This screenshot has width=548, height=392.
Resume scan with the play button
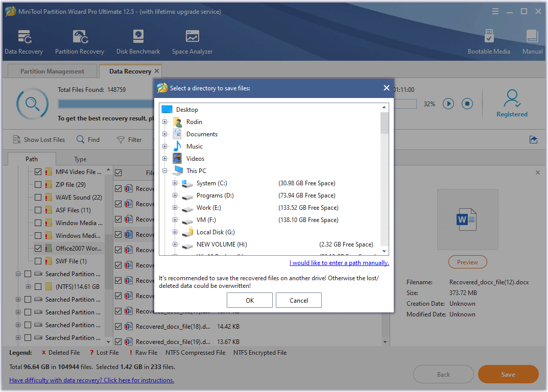[x=448, y=104]
